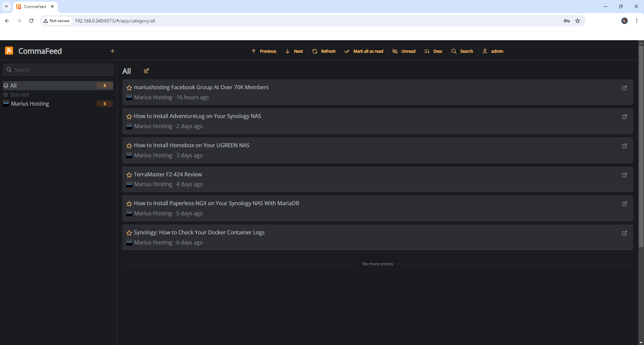Bookmark this page with star icon
Image resolution: width=644 pixels, height=345 pixels.
578,21
